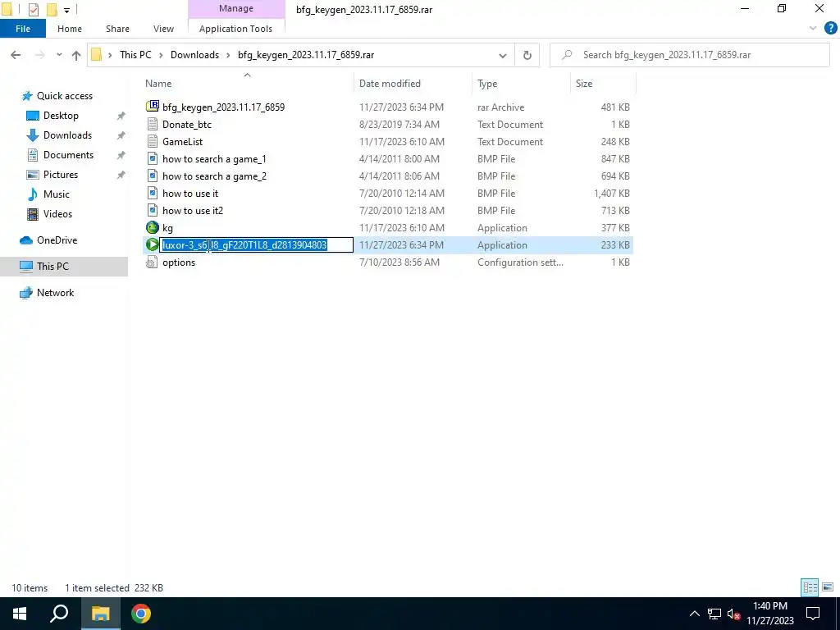Open the taskbar clock and date

769,614
